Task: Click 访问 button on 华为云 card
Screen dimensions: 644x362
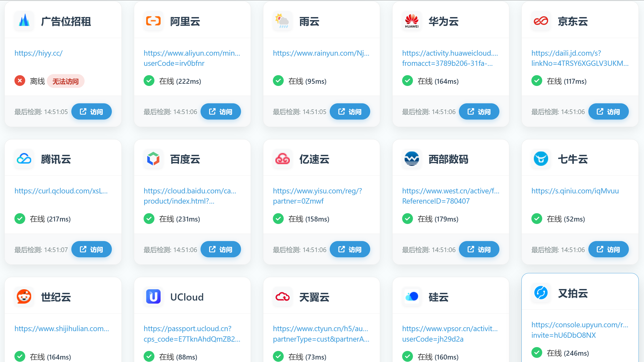Action: click(479, 112)
